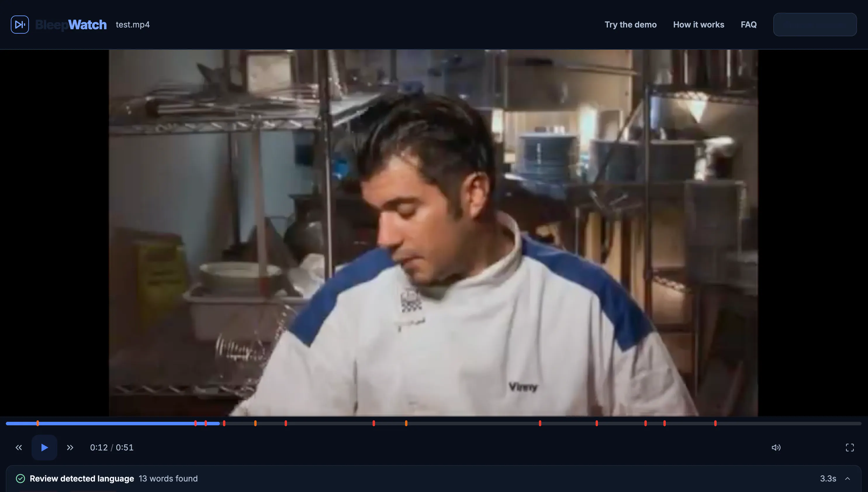Play the video
Screen dimensions: 868x492
click(44, 448)
